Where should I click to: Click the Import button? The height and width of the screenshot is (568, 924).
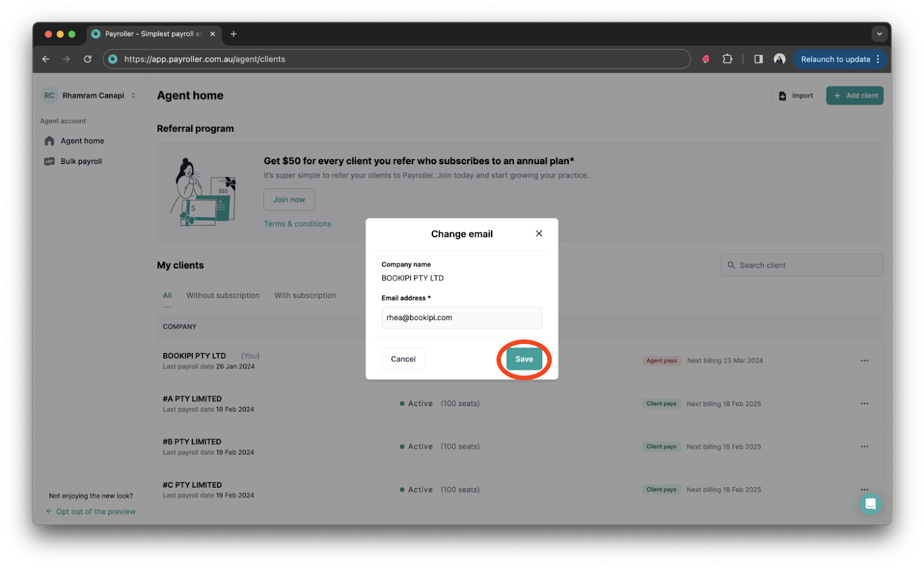tap(795, 95)
